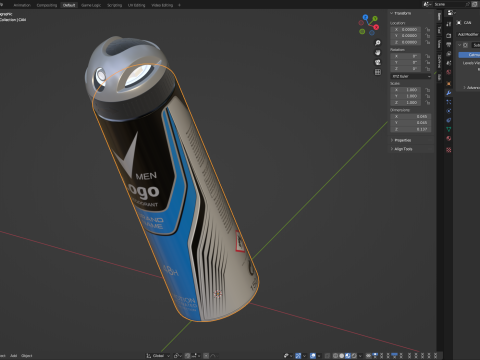Add a new workspace with the plus button

coord(179,5)
